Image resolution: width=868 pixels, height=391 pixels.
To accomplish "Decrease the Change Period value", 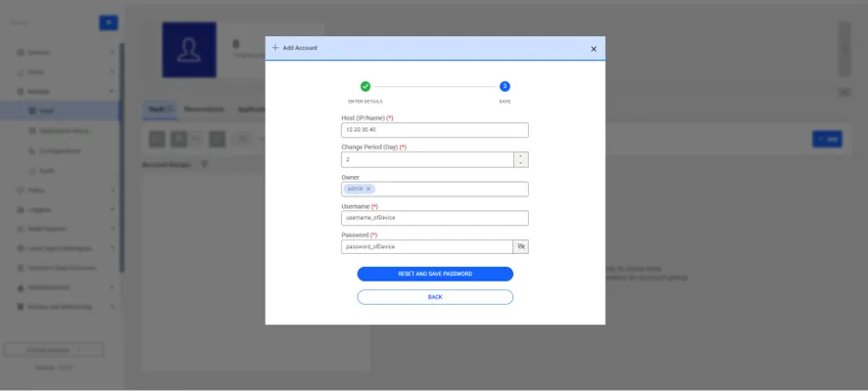I will coord(521,163).
